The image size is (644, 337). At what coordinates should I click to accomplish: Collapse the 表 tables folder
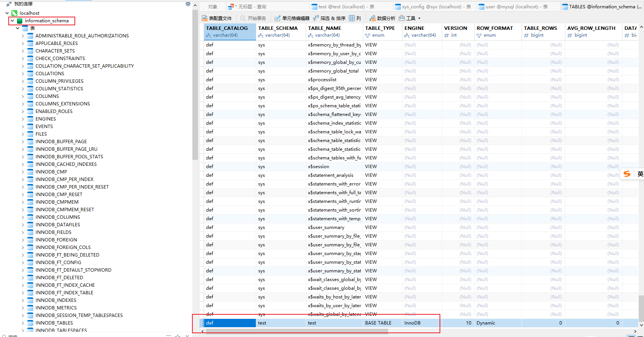tap(17, 28)
